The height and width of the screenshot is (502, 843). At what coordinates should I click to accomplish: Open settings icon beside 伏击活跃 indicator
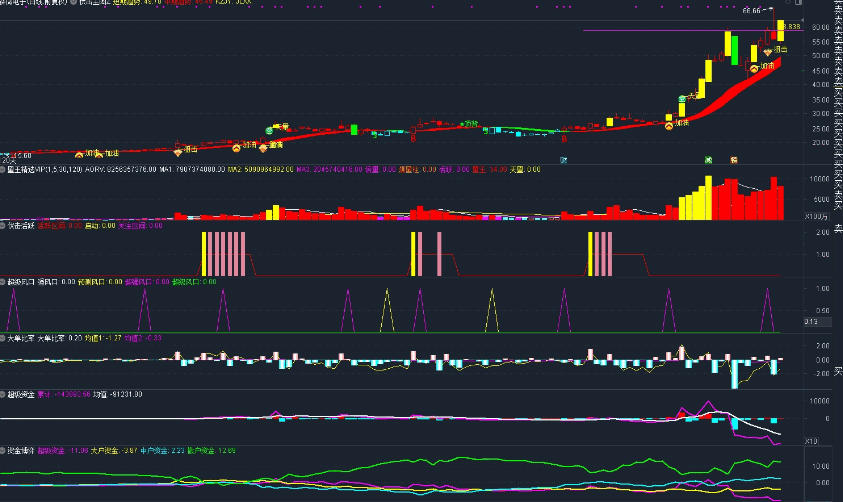point(3,226)
